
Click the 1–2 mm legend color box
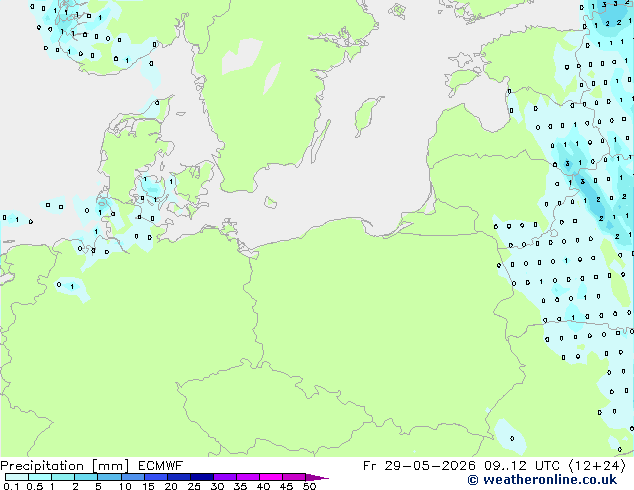pos(63,477)
